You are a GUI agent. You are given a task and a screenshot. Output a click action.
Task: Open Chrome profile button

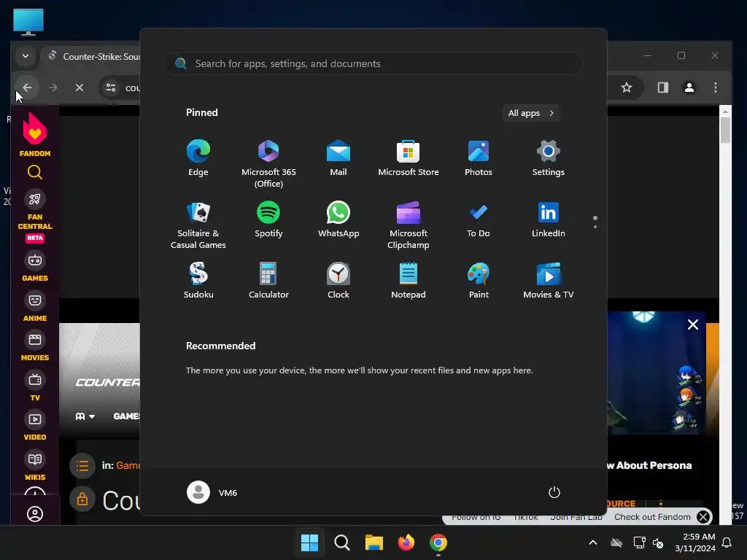[x=689, y=87]
